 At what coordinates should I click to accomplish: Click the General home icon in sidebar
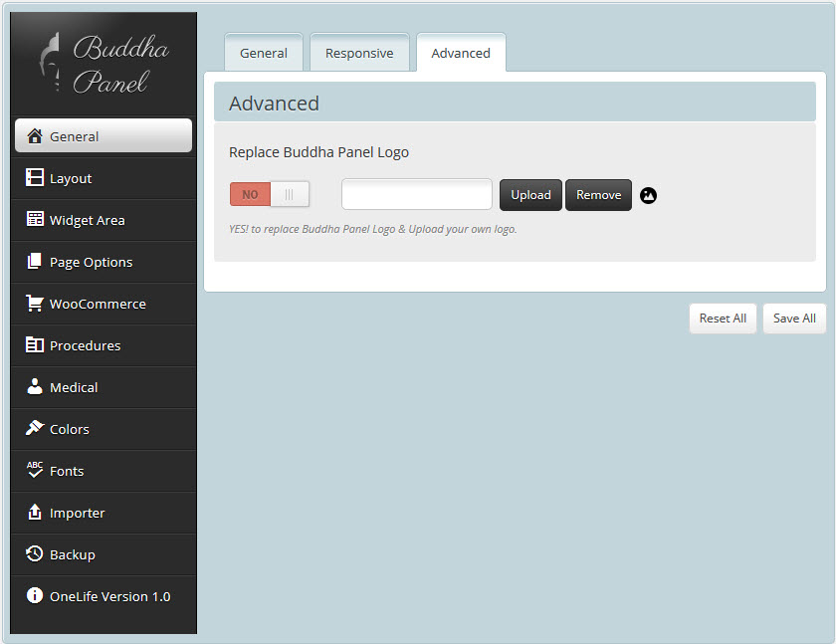coord(35,136)
